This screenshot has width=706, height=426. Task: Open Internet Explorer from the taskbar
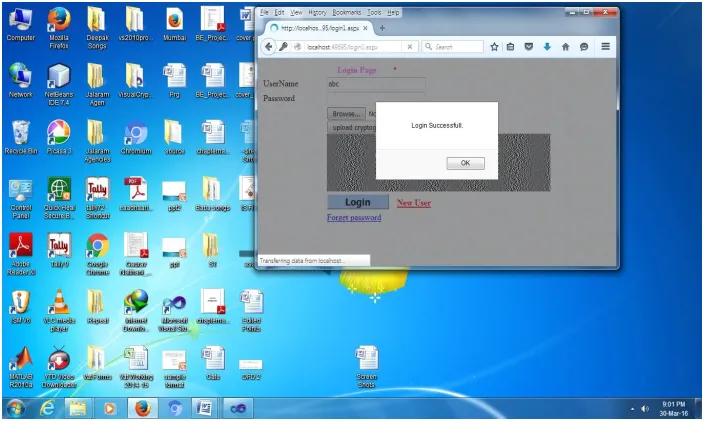(47, 409)
